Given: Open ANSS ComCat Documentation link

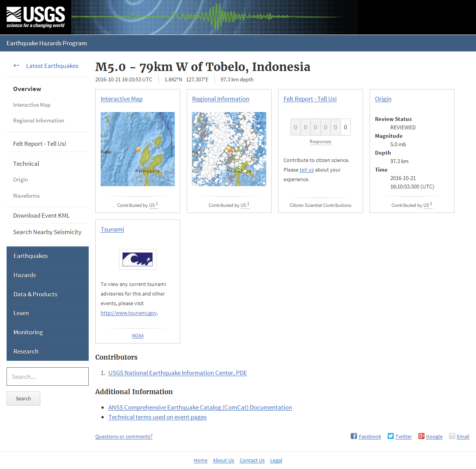Looking at the screenshot, I should click(x=200, y=407).
